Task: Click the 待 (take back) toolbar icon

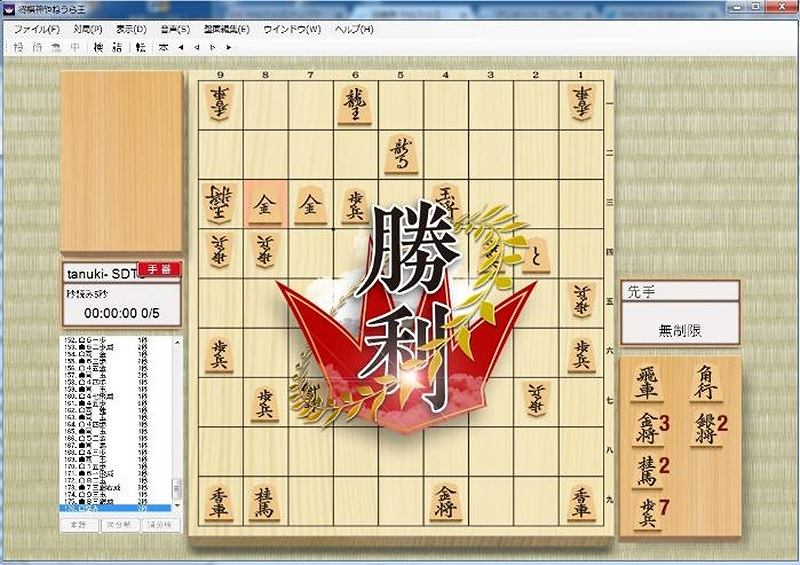Action: (x=37, y=47)
